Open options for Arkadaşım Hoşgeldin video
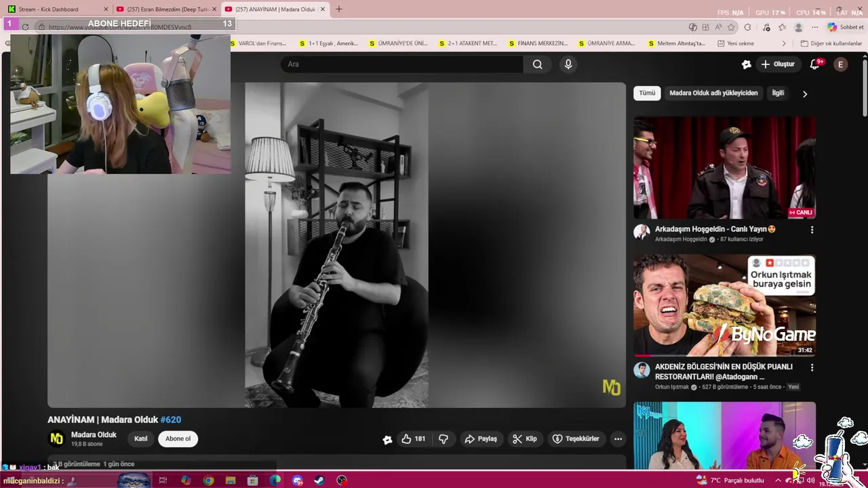 (x=812, y=230)
